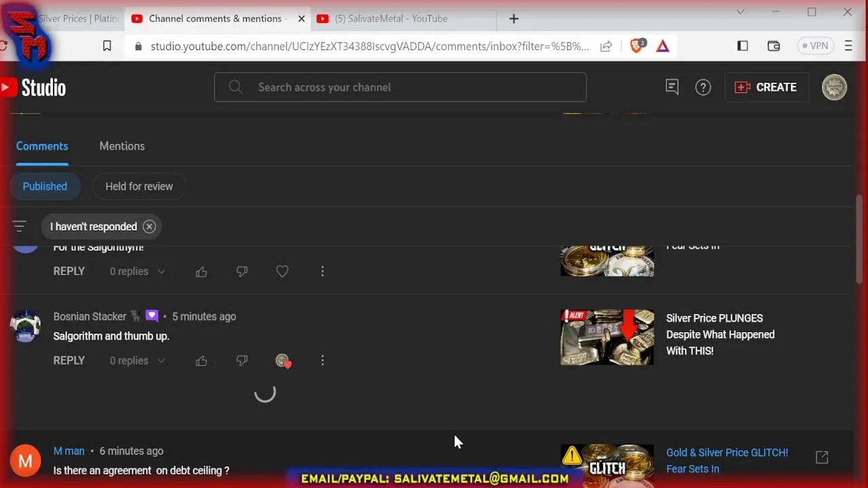Viewport: 868px width, 488px height.
Task: Click the search magnifier icon
Action: point(236,87)
